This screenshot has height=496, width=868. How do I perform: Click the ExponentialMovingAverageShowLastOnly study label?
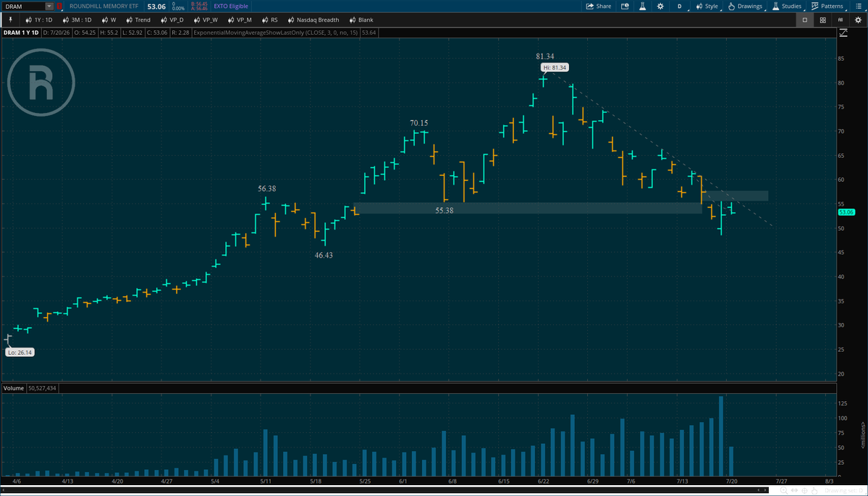click(276, 33)
